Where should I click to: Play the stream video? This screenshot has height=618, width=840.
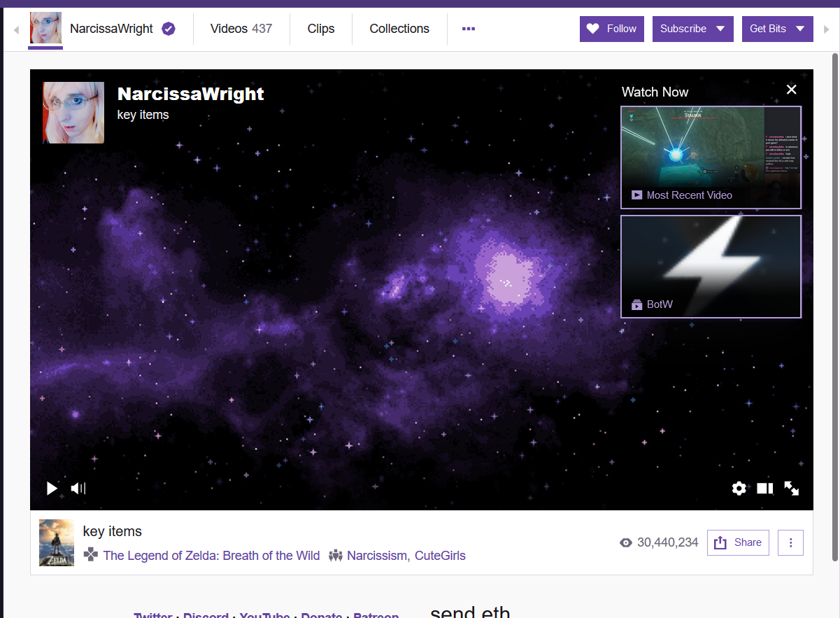click(x=52, y=489)
